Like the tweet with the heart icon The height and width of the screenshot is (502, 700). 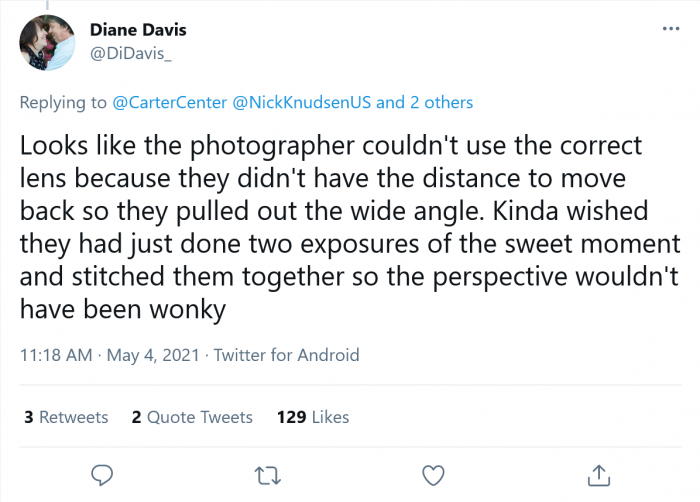[x=432, y=473]
